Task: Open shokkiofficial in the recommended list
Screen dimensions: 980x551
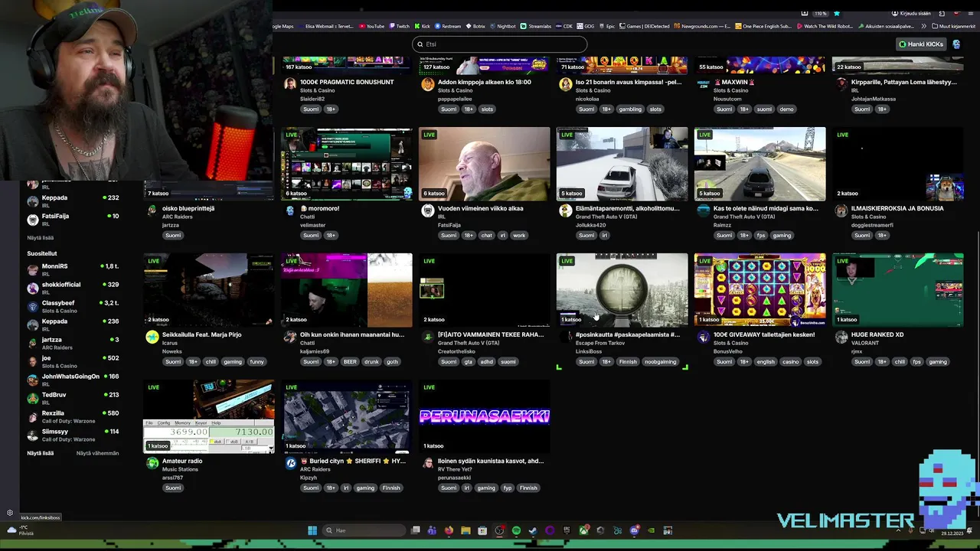Action: point(73,288)
